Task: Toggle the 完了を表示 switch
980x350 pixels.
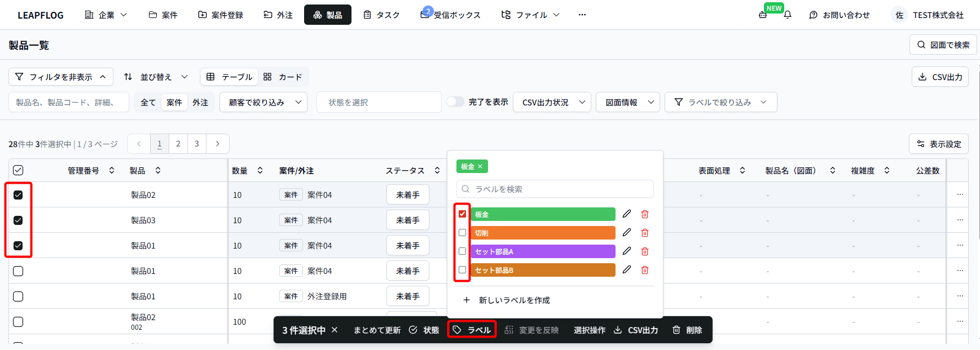Action: click(455, 101)
